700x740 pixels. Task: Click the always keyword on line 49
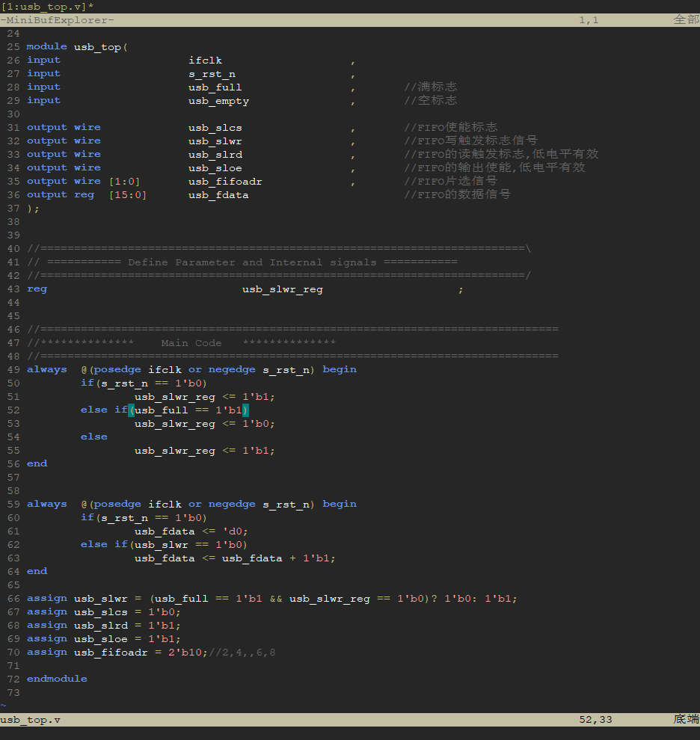coord(47,369)
